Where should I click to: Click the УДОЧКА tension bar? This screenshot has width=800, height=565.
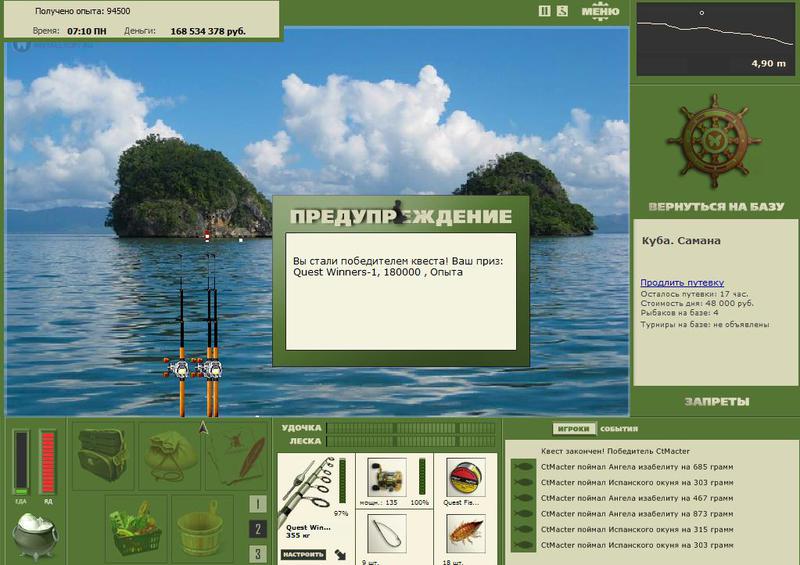411,428
